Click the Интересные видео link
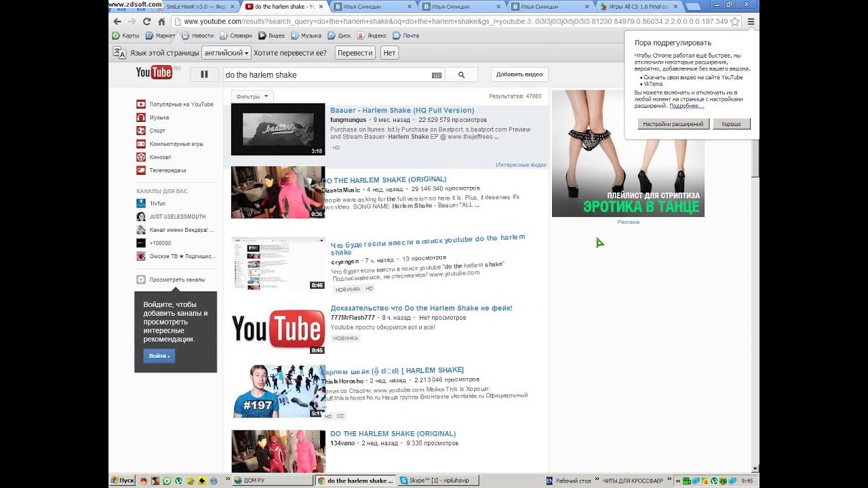This screenshot has height=488, width=868. [521, 165]
